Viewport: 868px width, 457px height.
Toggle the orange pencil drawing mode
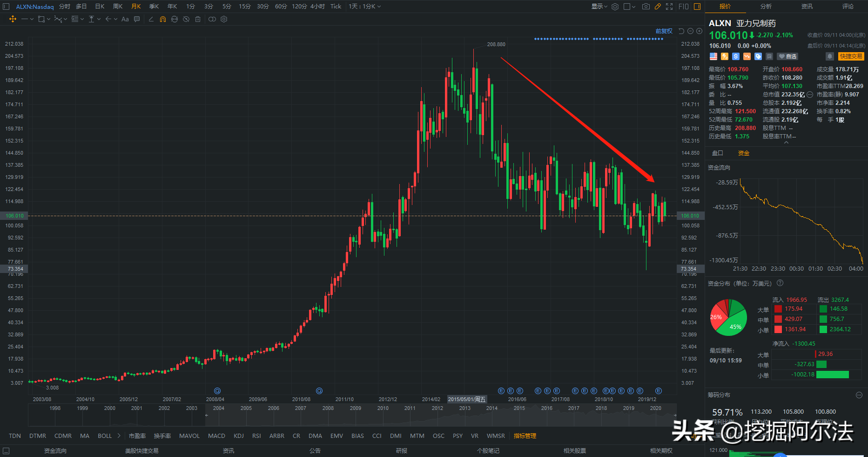(658, 7)
